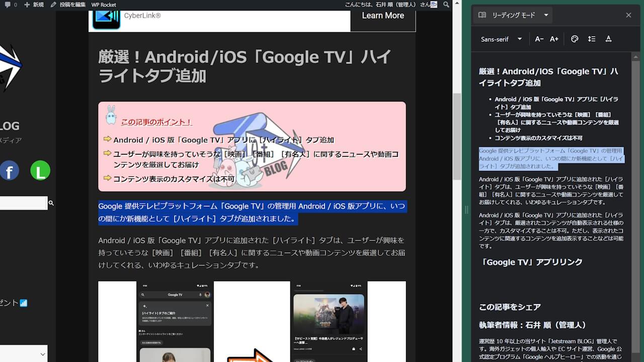Expand the リーディング モード dropdown arrow
The image size is (644, 362).
pos(546,15)
